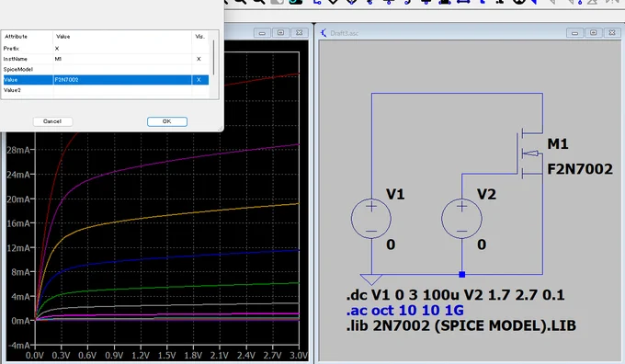Select the Value row showing F2N7002

click(x=106, y=80)
